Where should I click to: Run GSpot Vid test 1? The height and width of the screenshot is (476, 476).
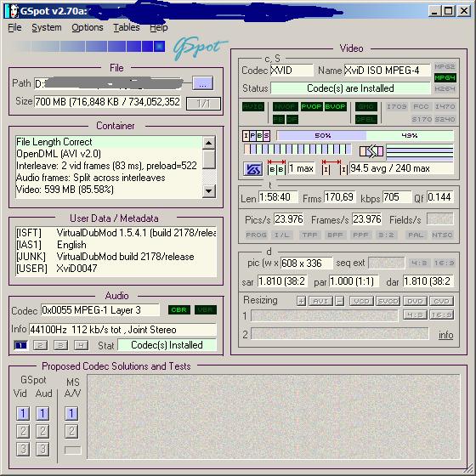23,413
